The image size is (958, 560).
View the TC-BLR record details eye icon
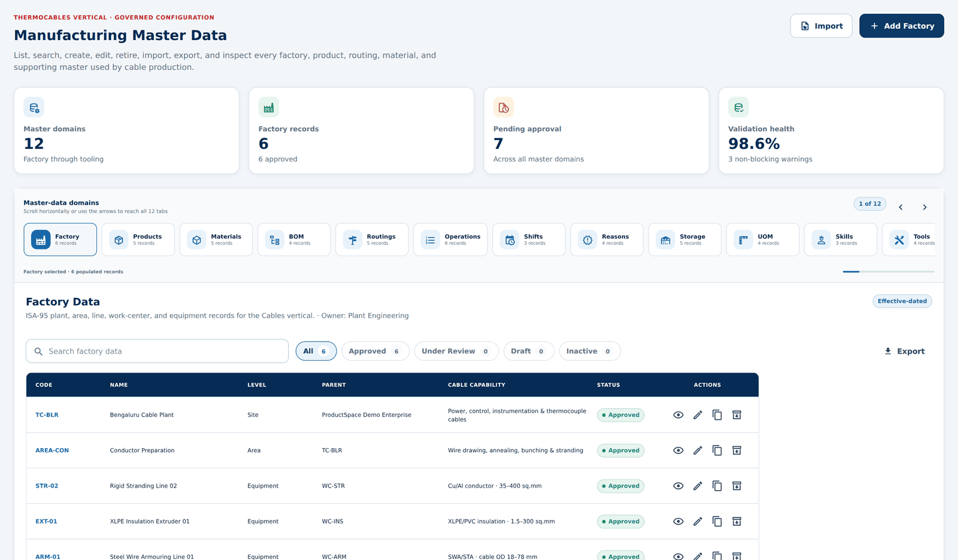678,415
